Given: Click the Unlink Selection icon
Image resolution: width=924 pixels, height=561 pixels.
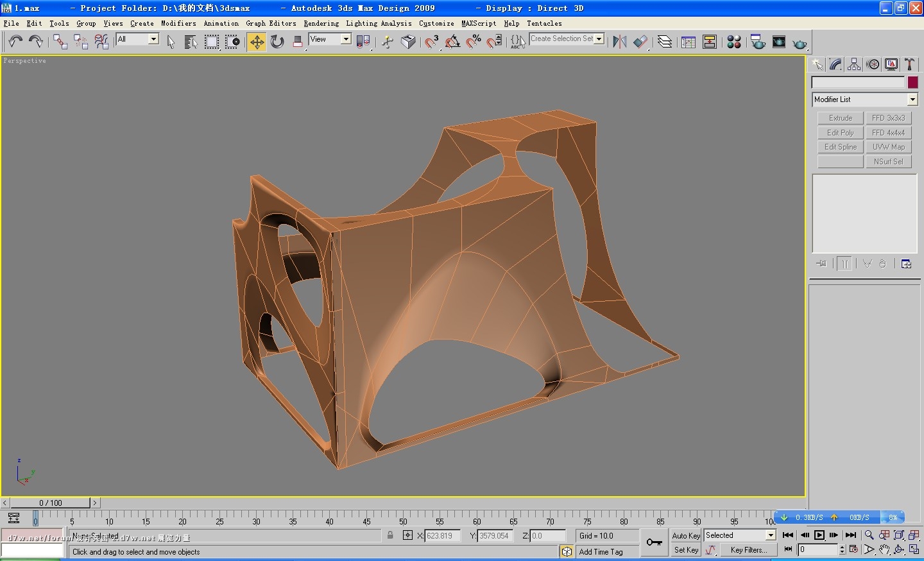Looking at the screenshot, I should (x=81, y=42).
